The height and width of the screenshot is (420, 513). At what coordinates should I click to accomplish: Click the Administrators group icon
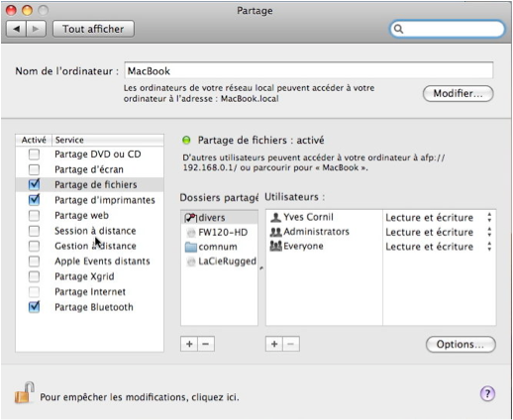[x=275, y=232]
